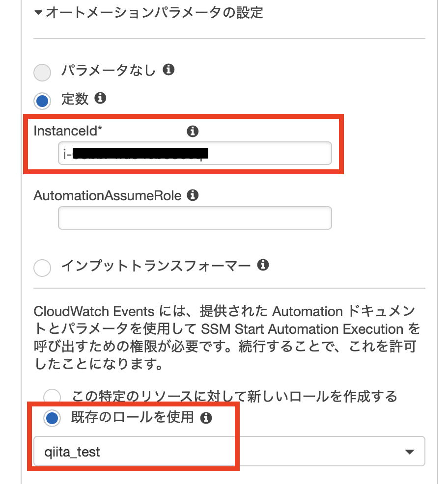The image size is (448, 484).
Task: Select the 定数 radio button
Action: pyautogui.click(x=42, y=101)
